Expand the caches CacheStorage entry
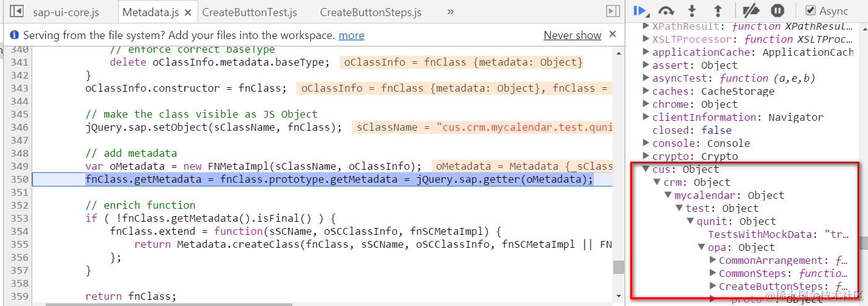Viewport: 868px width, 306px height. click(x=646, y=91)
